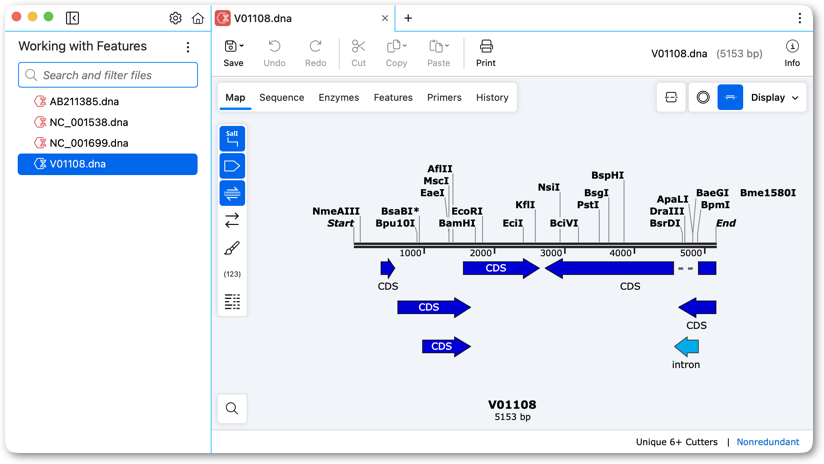This screenshot has height=464, width=824.
Task: Select the Map tab
Action: (x=235, y=97)
